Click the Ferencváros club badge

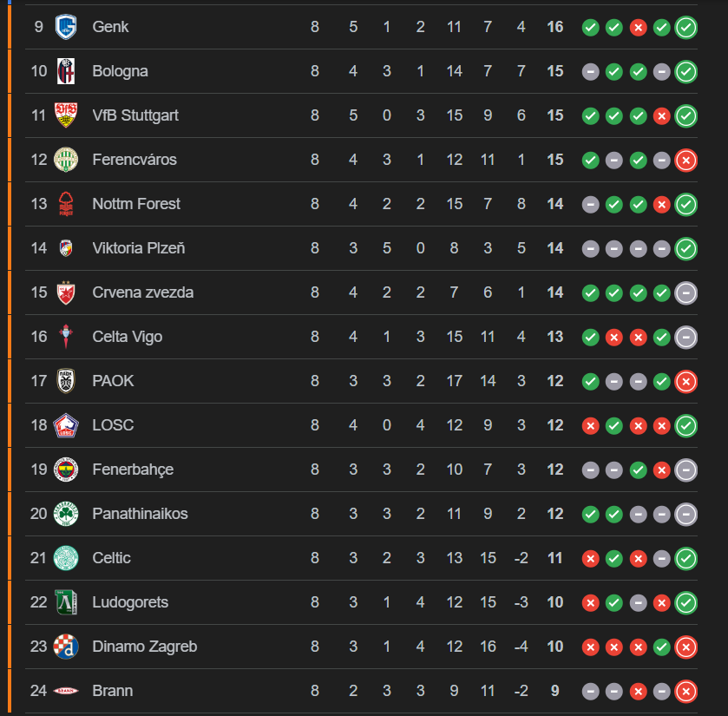point(66,160)
